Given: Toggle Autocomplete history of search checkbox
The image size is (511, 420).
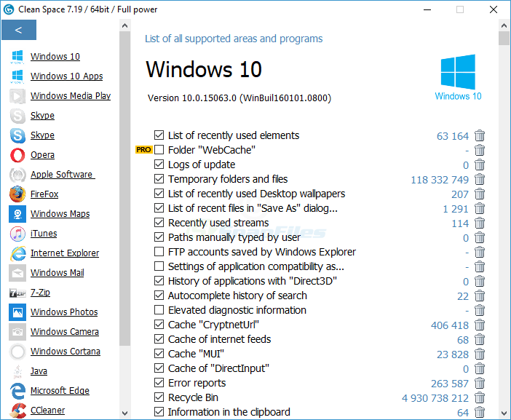Looking at the screenshot, I should (159, 296).
